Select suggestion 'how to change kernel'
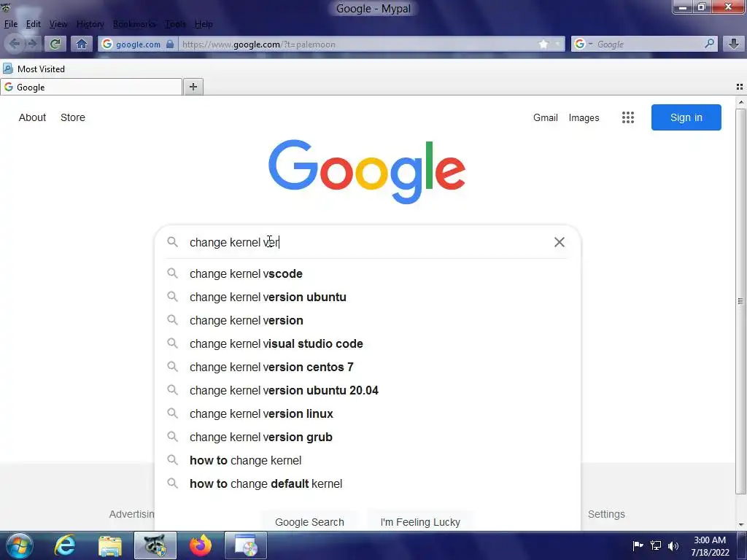747x560 pixels. (x=368, y=461)
